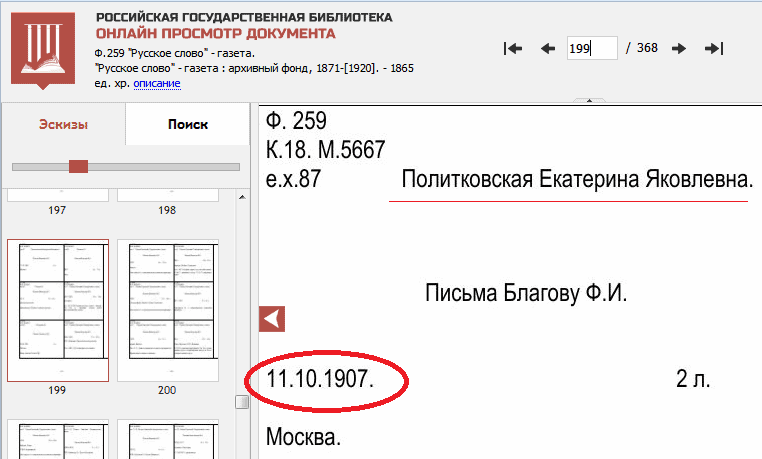762x459 pixels.
Task: Click the thumbnail panel scrollbar up arrow
Action: pyautogui.click(x=242, y=196)
